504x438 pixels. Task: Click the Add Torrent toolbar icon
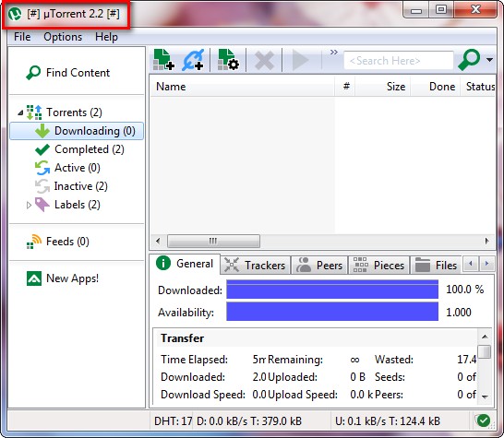click(x=164, y=60)
